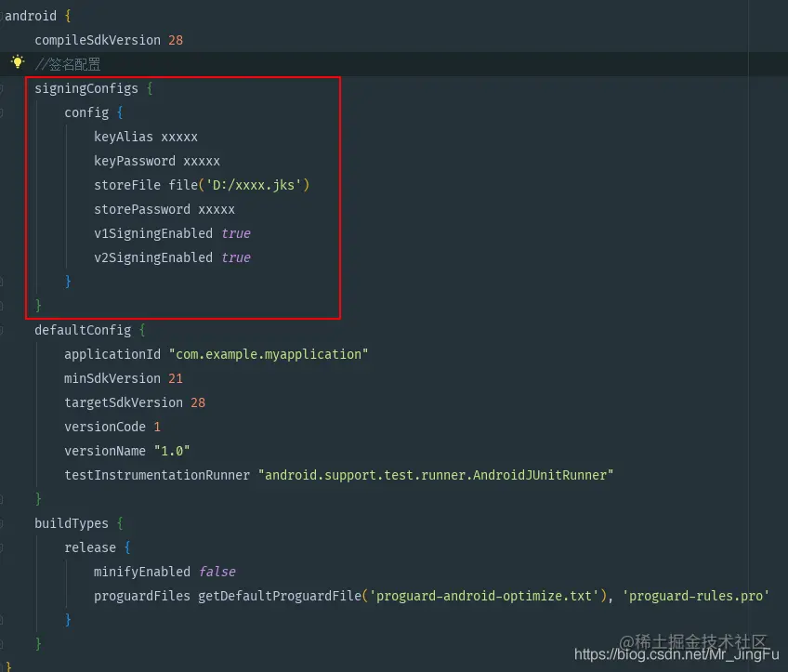Click the 'getDefaultProguardFile' method call
This screenshot has height=672, width=788.
[280, 596]
